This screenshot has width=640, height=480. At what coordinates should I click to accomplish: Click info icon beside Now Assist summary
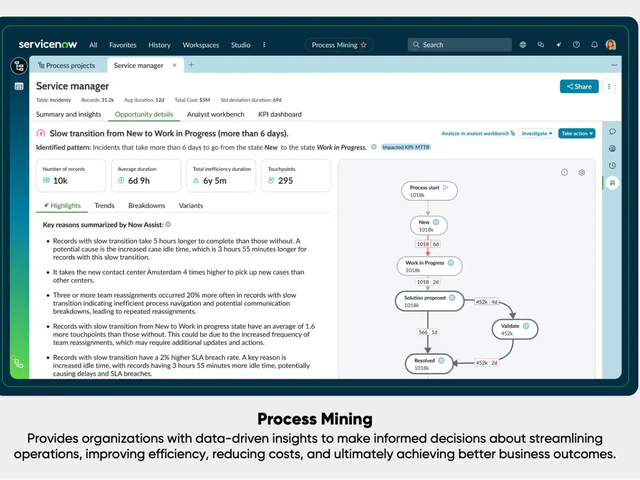click(168, 224)
